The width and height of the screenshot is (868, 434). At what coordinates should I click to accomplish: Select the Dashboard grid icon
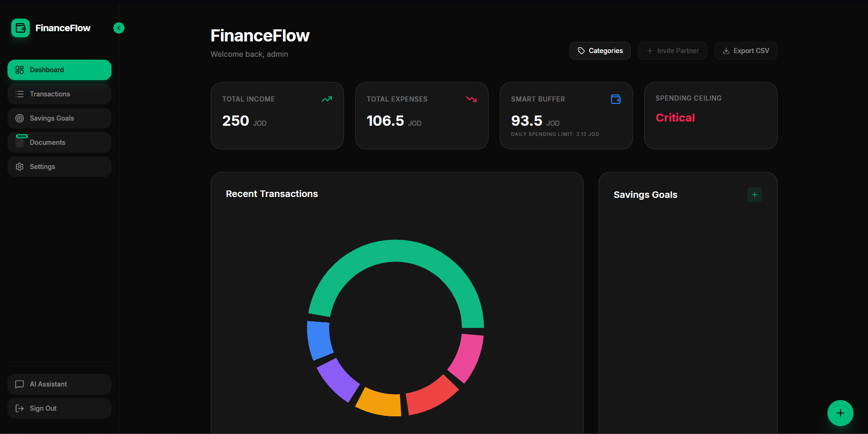click(19, 70)
